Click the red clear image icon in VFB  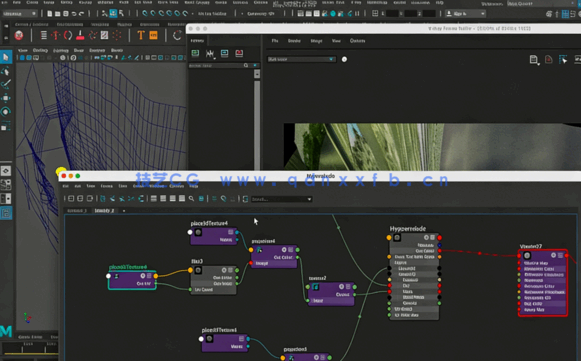point(548,59)
